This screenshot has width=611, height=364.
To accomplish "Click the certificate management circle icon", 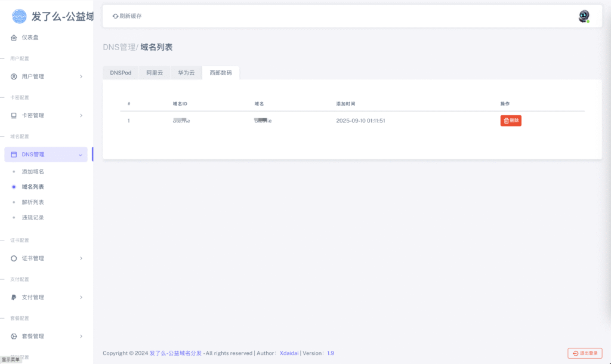I will (x=14, y=258).
